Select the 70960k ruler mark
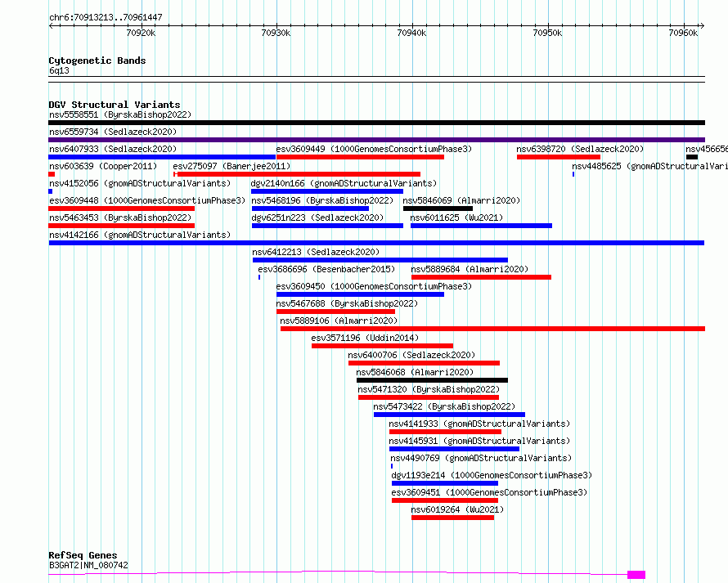Screen dimensions: 728x583 pyautogui.click(x=682, y=33)
